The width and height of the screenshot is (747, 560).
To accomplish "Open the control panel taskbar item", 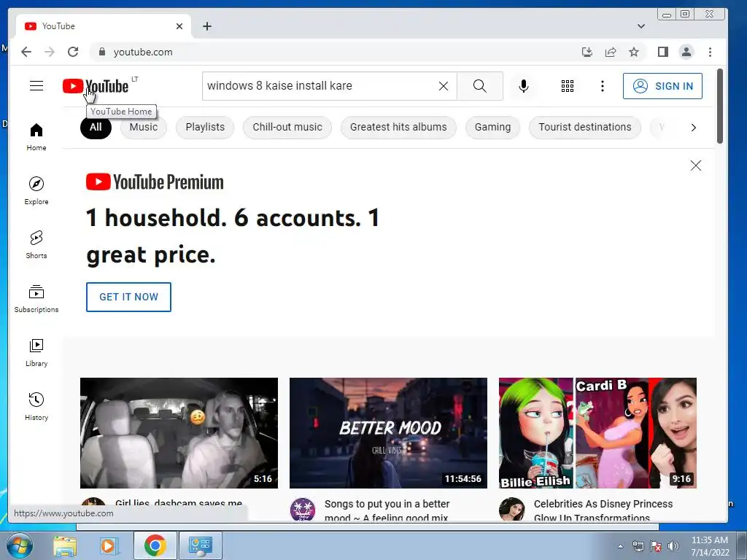I will [200, 545].
